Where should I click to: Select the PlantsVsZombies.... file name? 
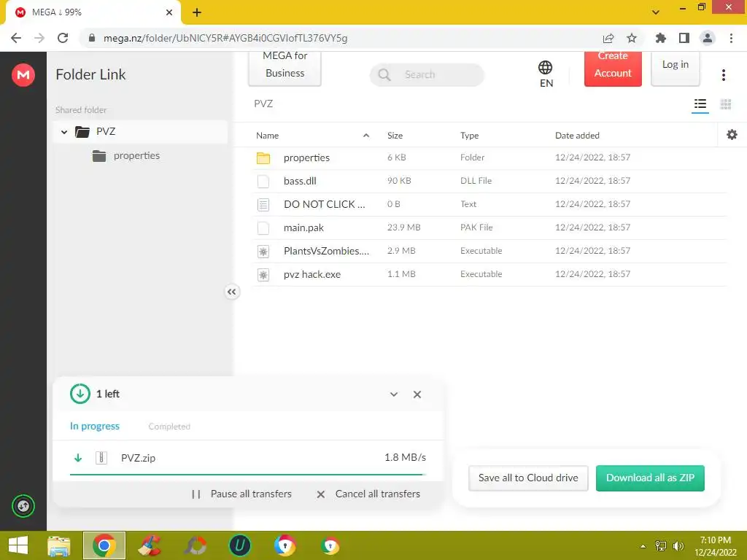(326, 251)
